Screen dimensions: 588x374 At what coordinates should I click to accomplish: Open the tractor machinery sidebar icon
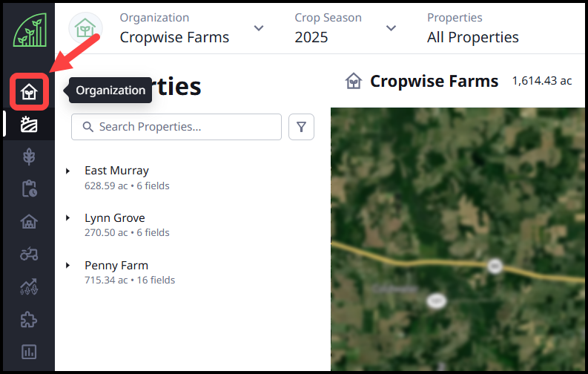pos(29,255)
